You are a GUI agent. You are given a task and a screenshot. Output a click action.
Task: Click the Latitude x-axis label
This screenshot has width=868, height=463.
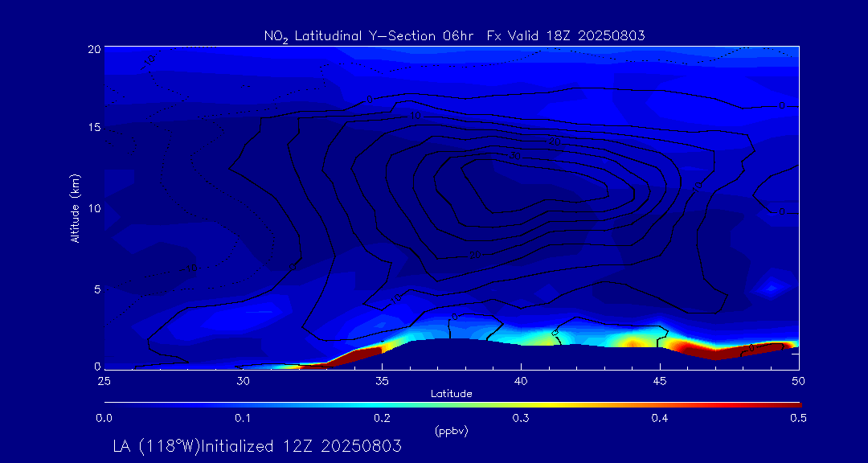click(451, 393)
